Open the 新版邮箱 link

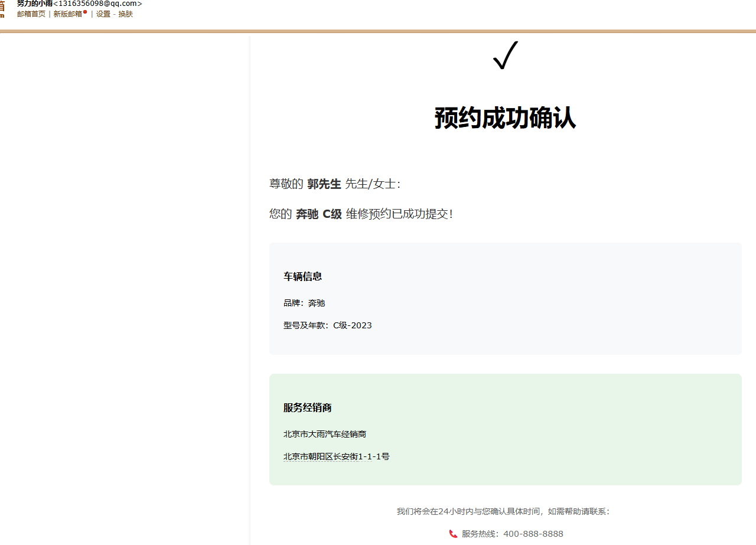(x=68, y=14)
